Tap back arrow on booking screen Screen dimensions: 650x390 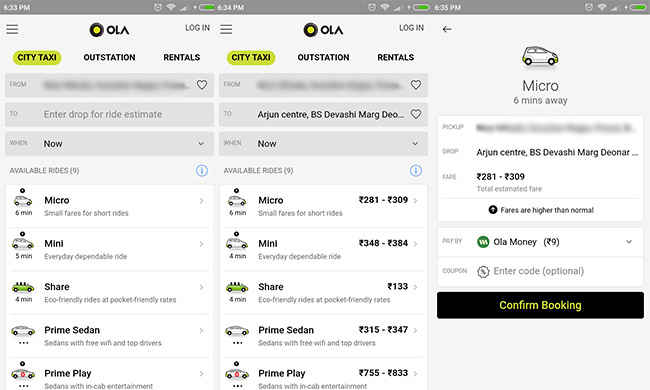click(447, 29)
